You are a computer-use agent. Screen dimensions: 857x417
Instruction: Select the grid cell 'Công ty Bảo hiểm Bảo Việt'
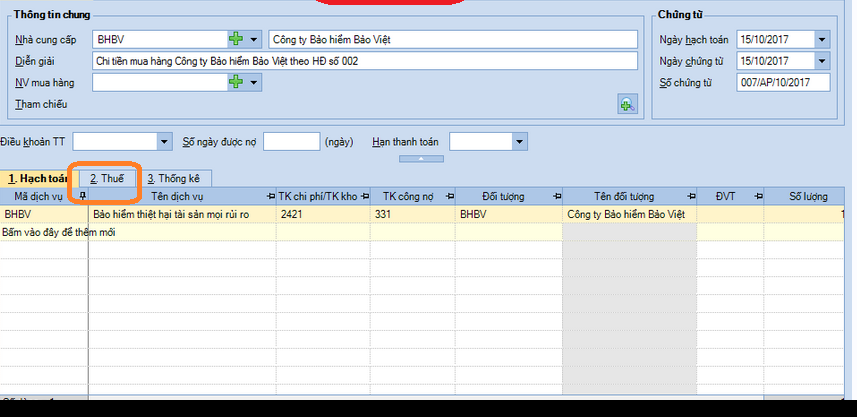coord(630,215)
